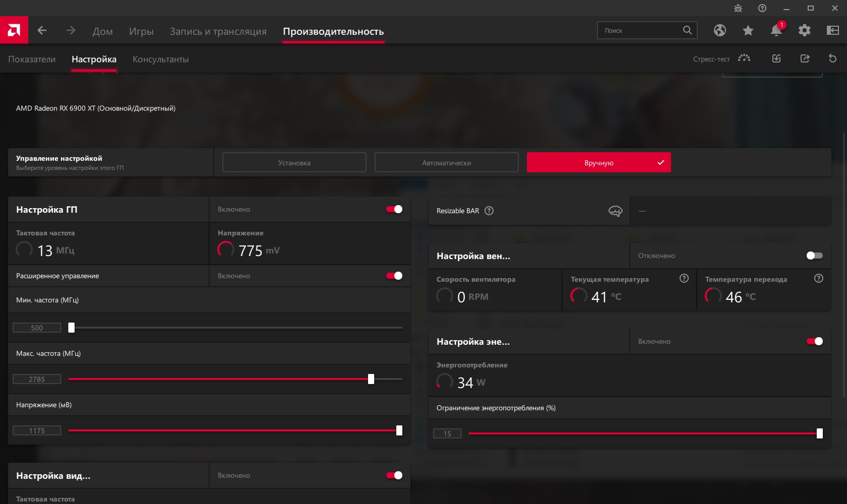This screenshot has width=847, height=504.
Task: Toggle Настройка ГП switch
Action: [394, 209]
